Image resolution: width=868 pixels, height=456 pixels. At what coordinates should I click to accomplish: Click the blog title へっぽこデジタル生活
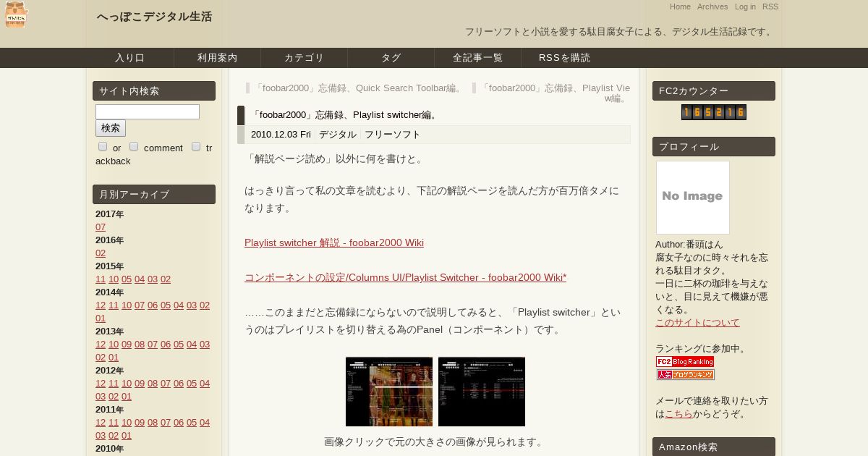154,17
